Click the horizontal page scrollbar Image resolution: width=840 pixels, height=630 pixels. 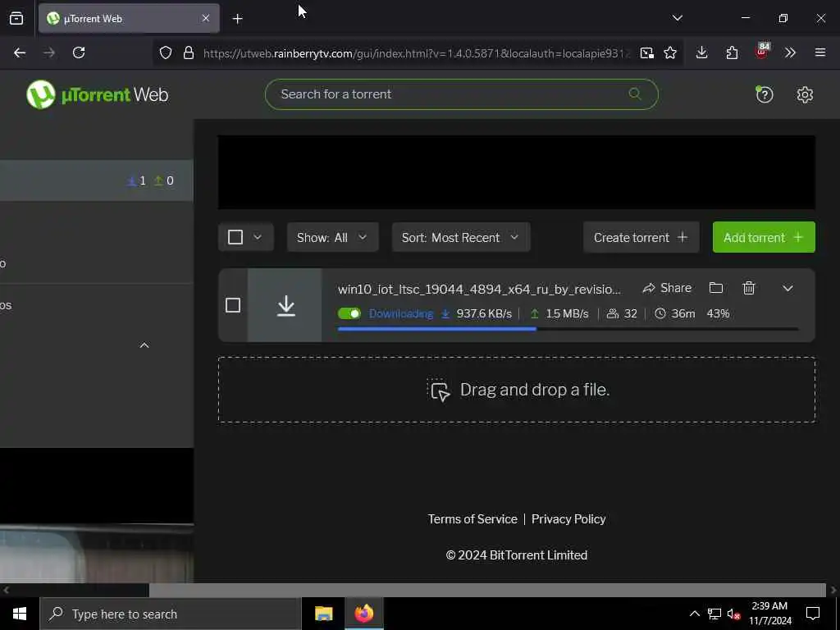(487, 590)
